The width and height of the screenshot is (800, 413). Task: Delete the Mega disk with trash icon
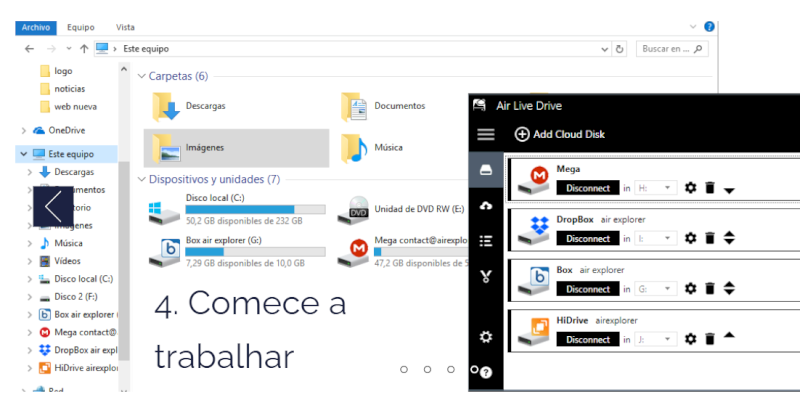[710, 187]
